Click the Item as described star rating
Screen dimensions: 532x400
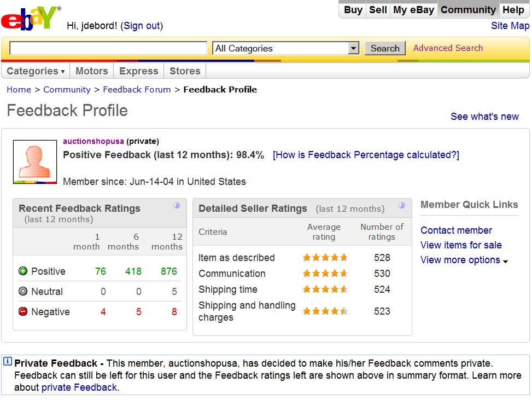pyautogui.click(x=325, y=257)
